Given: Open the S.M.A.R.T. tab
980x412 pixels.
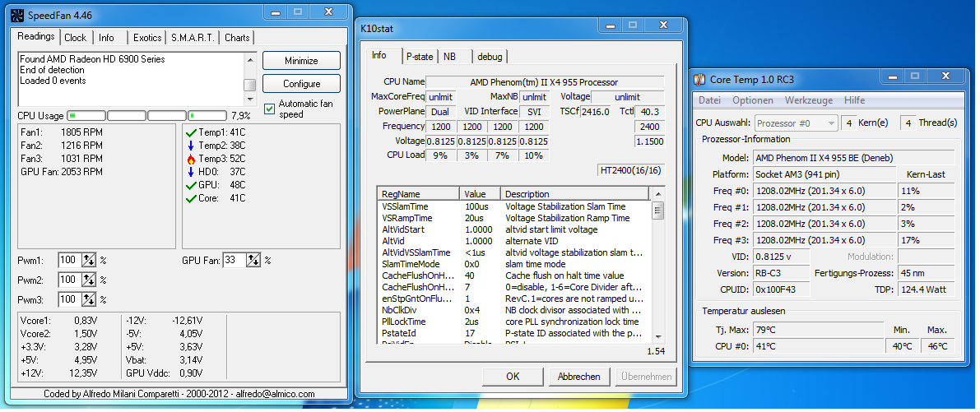Looking at the screenshot, I should (193, 38).
